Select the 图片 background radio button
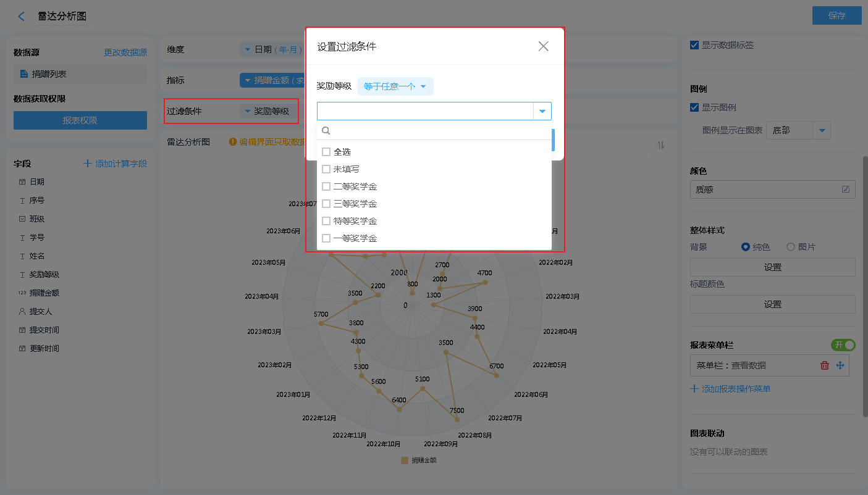 point(790,247)
